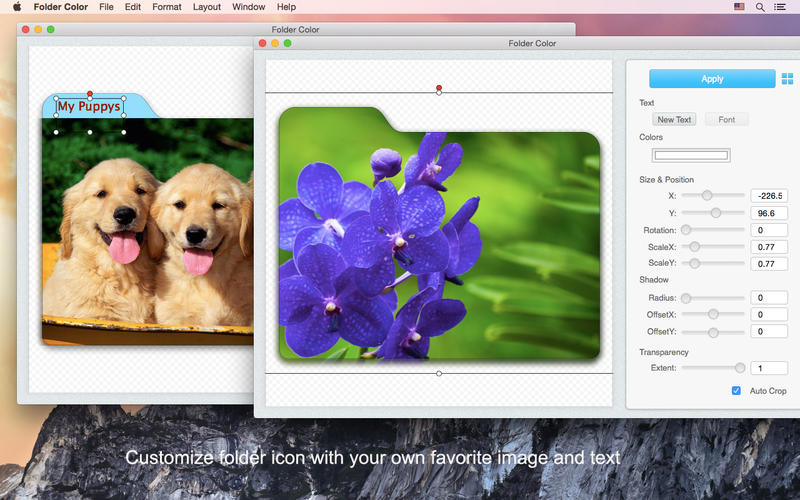Screen dimensions: 800x500
Task: Click the Transparency Extent slider
Action: coord(713,367)
